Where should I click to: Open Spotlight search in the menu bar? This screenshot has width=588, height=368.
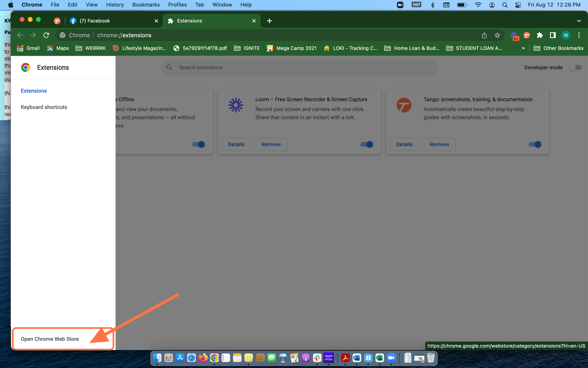pos(505,5)
